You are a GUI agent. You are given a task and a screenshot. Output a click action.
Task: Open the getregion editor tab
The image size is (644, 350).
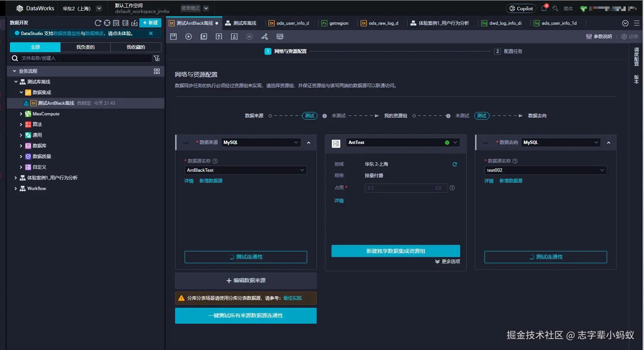click(335, 23)
